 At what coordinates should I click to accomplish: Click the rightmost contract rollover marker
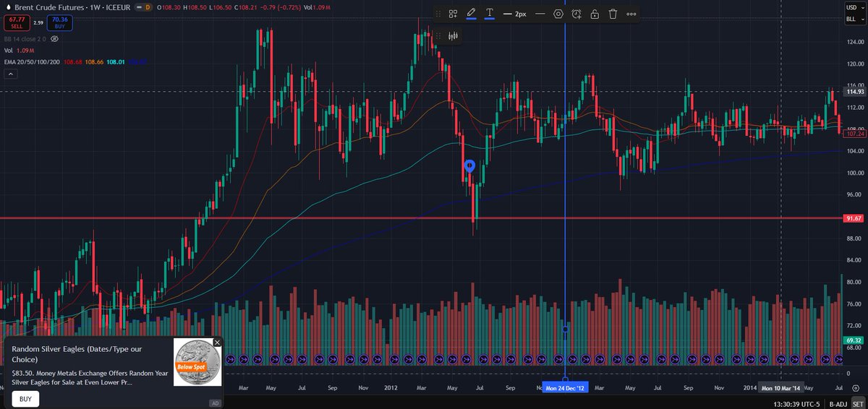coord(839,359)
